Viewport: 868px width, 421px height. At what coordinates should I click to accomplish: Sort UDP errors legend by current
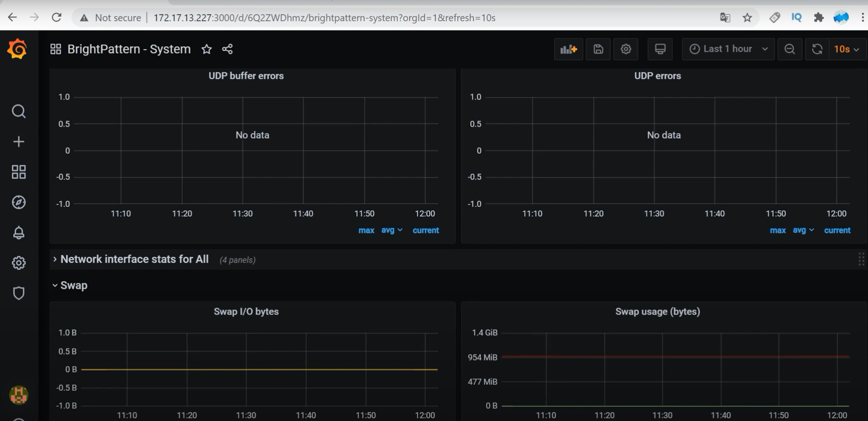pyautogui.click(x=837, y=230)
